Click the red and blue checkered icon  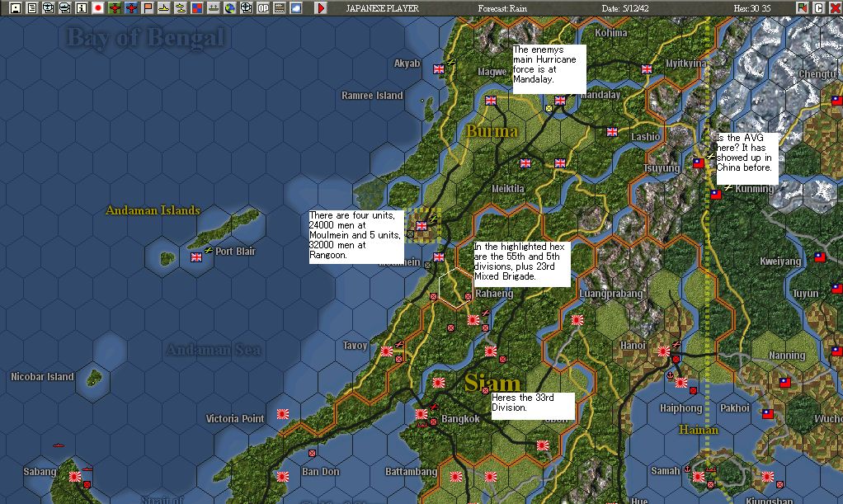tap(197, 8)
